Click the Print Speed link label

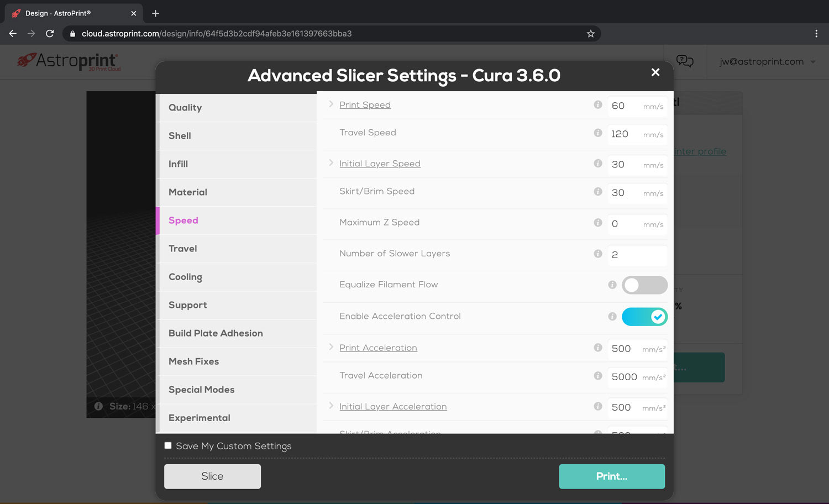point(365,105)
